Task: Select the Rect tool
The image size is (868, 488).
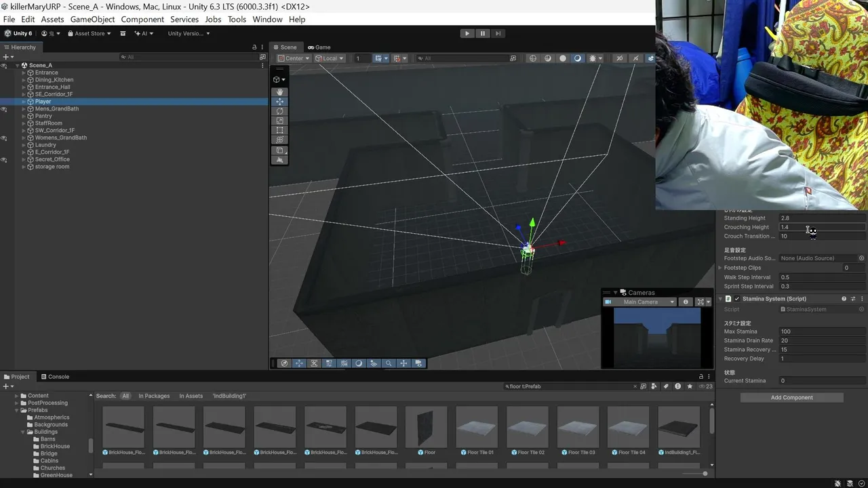Action: tap(279, 130)
